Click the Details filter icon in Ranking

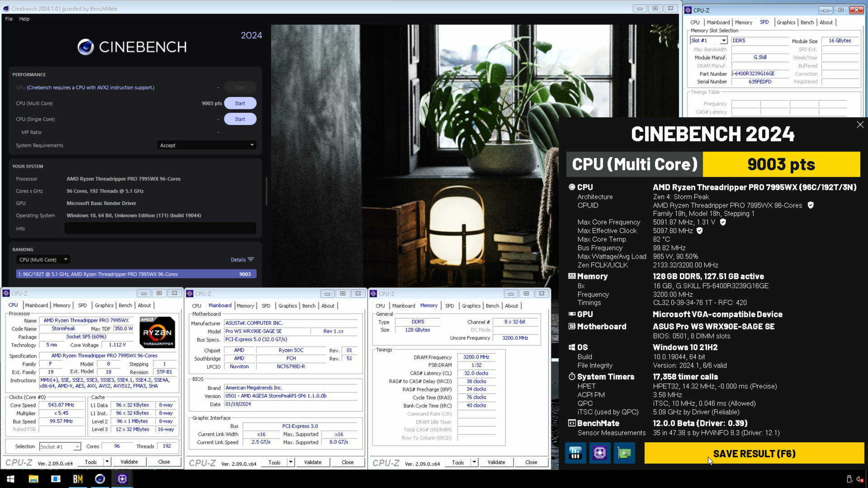(251, 259)
